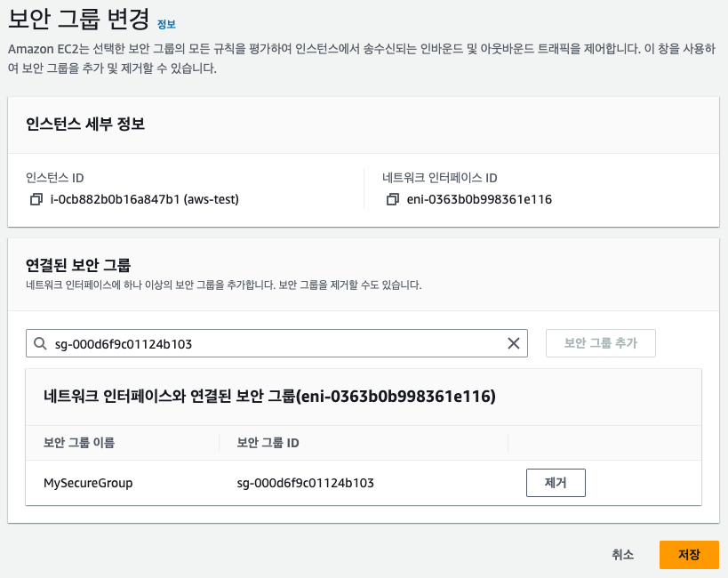Click sg-000d6f9c01124b103 table cell
The height and width of the screenshot is (578, 728).
click(306, 483)
